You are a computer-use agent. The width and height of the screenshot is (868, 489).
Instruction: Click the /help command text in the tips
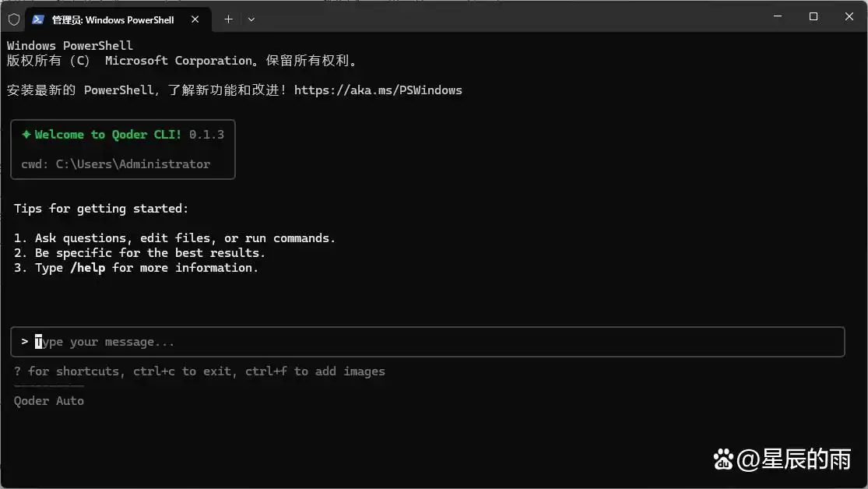click(88, 267)
